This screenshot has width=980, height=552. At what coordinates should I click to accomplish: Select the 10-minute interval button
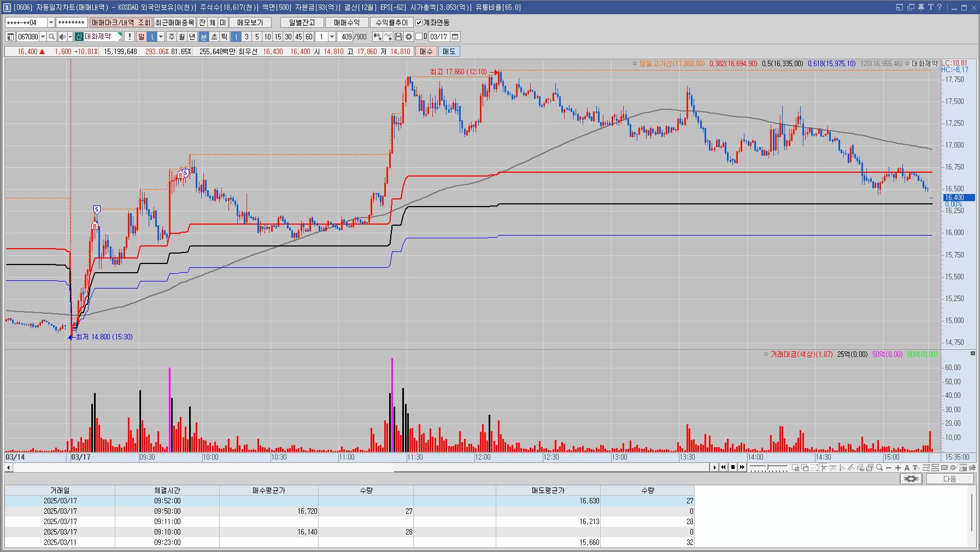tap(267, 37)
